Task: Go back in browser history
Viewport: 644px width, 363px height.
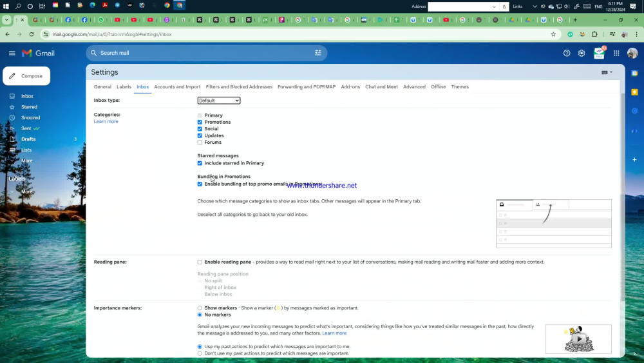Action: (7, 35)
